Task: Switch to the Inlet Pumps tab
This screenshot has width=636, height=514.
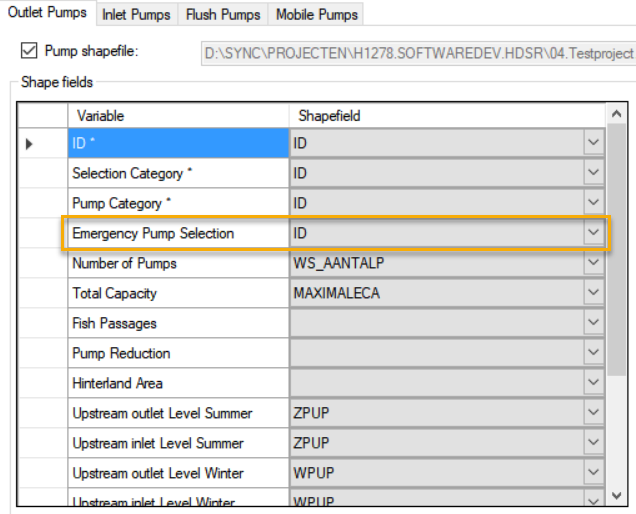Action: 137,15
